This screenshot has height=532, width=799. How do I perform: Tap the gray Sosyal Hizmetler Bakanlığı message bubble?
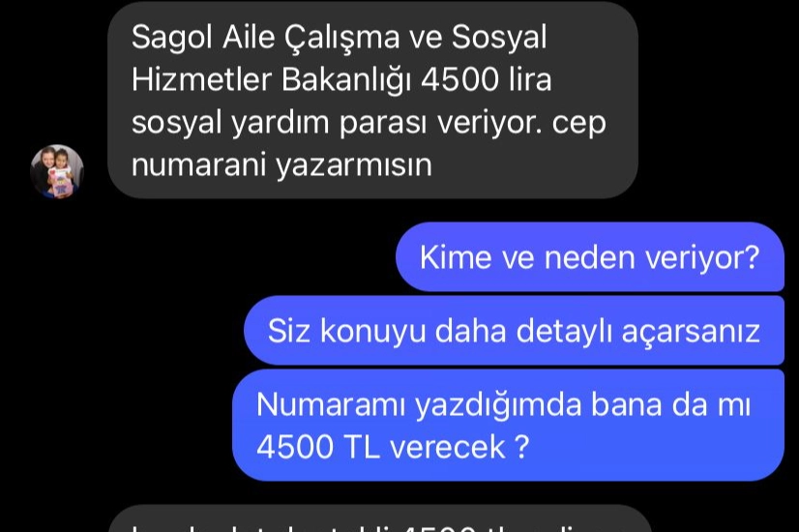373,100
